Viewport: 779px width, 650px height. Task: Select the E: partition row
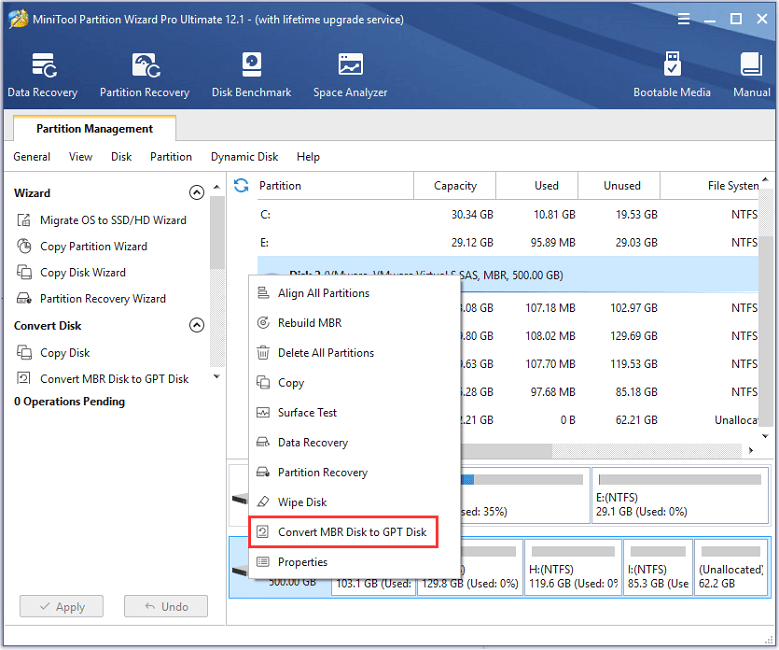point(508,243)
